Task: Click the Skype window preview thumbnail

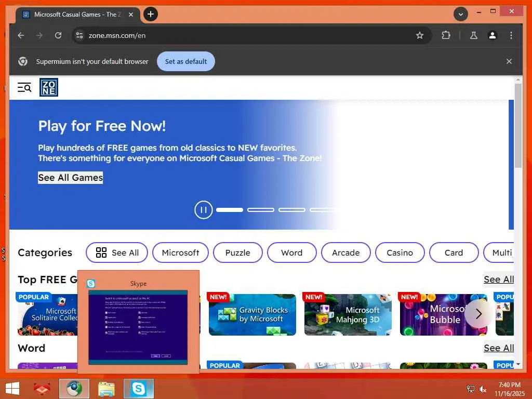Action: tap(138, 327)
